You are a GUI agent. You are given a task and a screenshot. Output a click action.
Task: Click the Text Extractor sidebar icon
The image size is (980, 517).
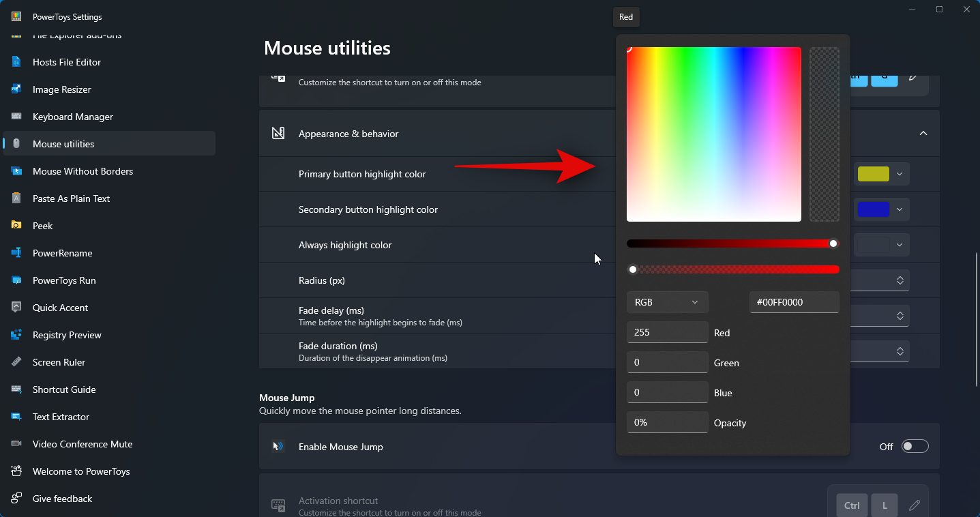(16, 417)
